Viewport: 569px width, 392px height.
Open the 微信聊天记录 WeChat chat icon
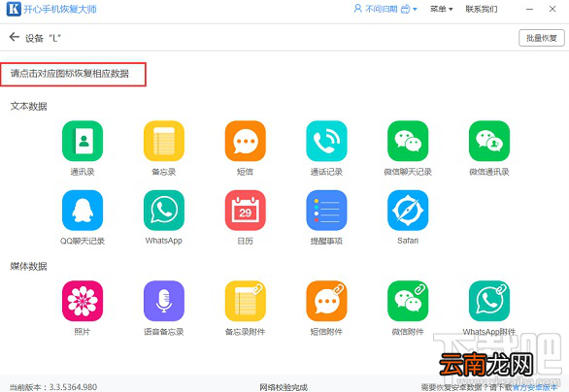(408, 141)
